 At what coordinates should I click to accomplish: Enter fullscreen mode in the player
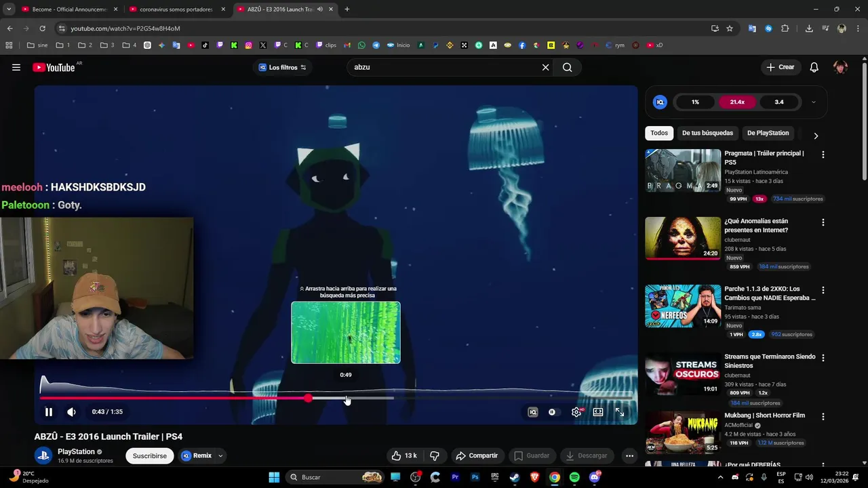point(620,412)
